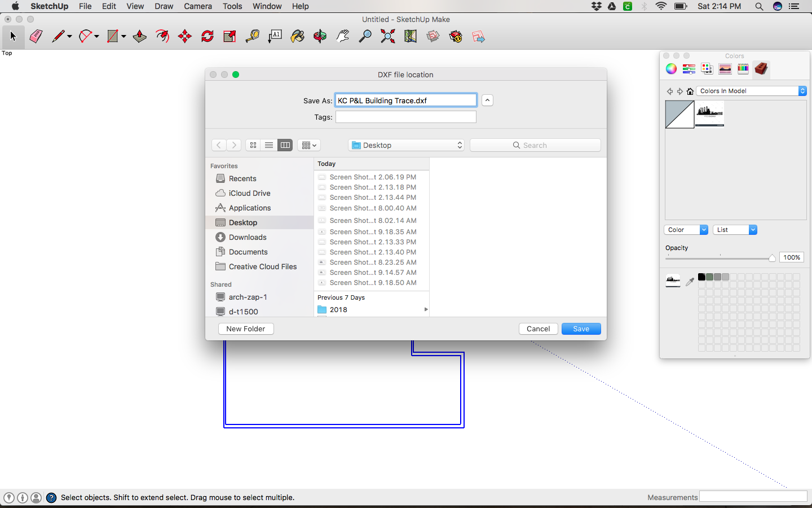Activate the Rotate tool
Image resolution: width=812 pixels, height=508 pixels.
tap(208, 37)
